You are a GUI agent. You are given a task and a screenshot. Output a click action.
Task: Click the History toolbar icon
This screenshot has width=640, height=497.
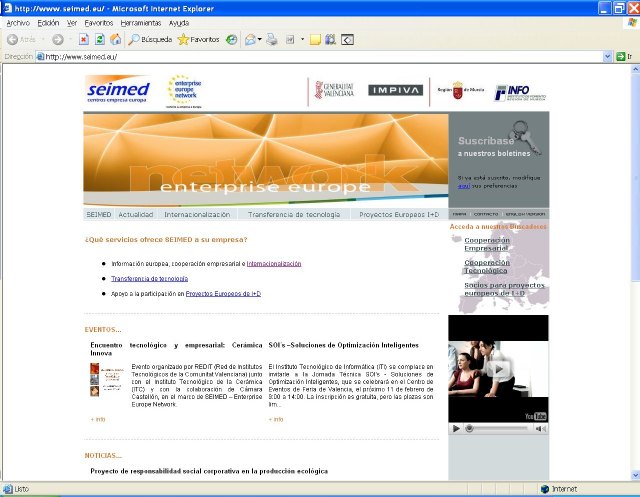pyautogui.click(x=231, y=40)
